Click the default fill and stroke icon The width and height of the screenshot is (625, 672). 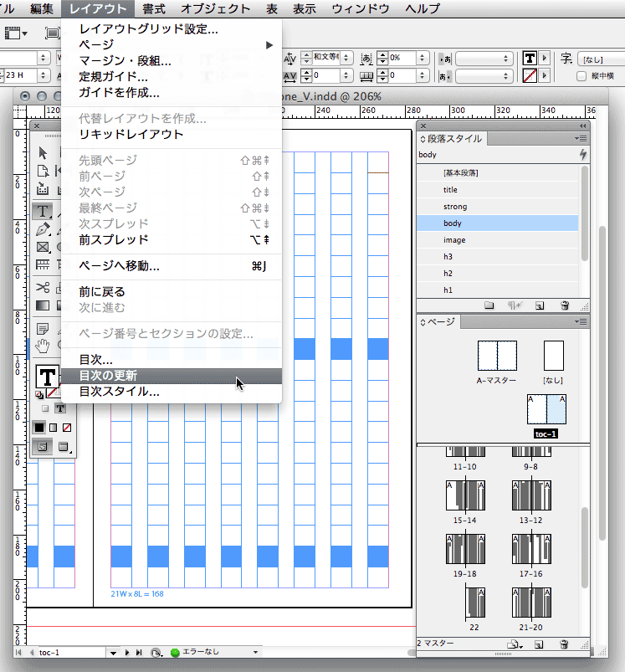(x=39, y=395)
